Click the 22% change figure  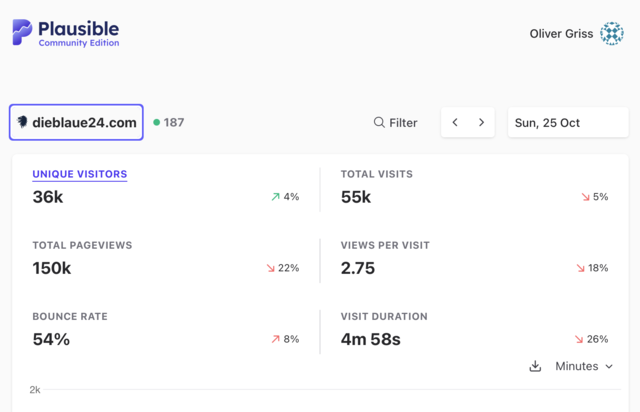pyautogui.click(x=289, y=268)
